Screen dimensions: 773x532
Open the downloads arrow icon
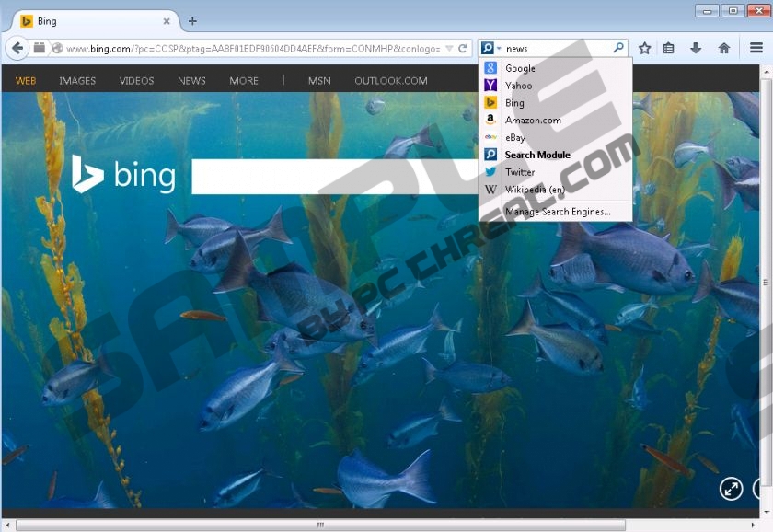coord(696,48)
